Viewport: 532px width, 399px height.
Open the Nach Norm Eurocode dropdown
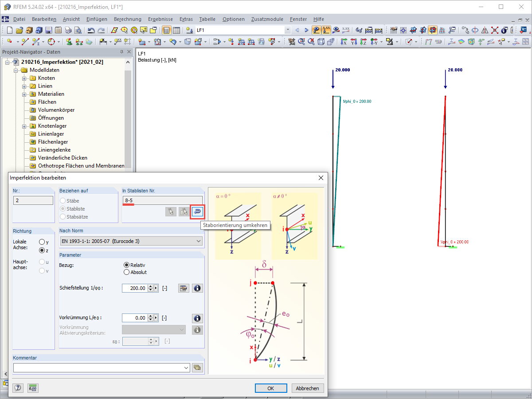click(131, 241)
